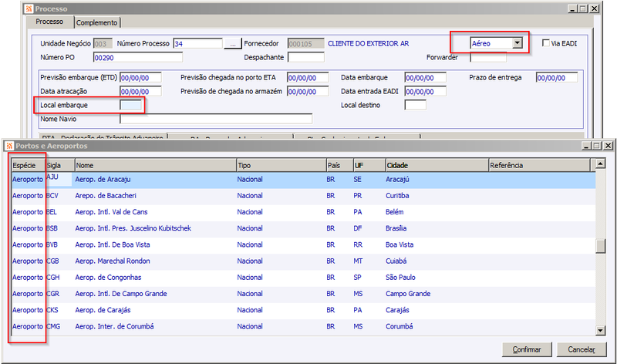Viewport: 617px width, 364px height.
Task: Click the Cancelar button
Action: (582, 349)
